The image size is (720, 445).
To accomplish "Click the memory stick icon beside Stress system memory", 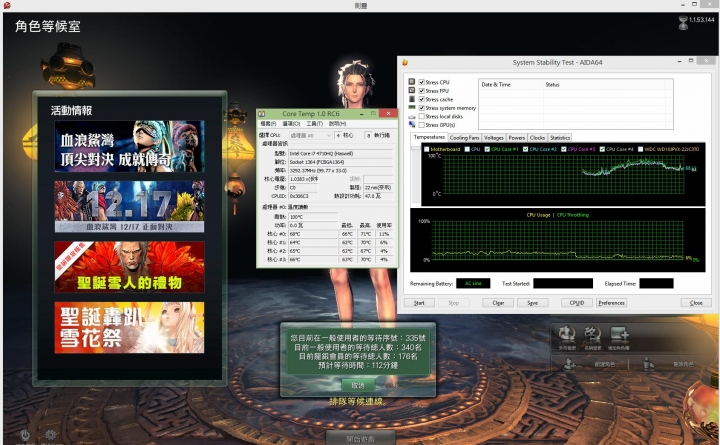I will pyautogui.click(x=412, y=107).
